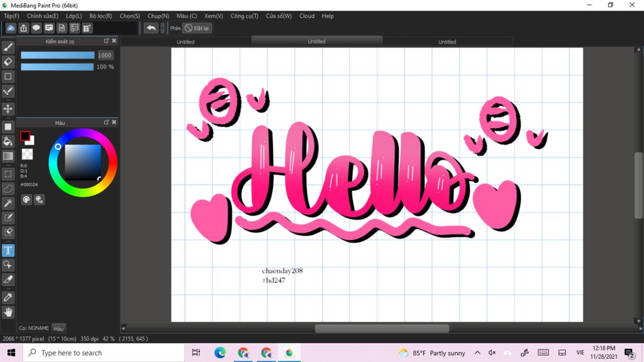644x362 pixels.
Task: Open the Tệp(F) menu
Action: 11,16
